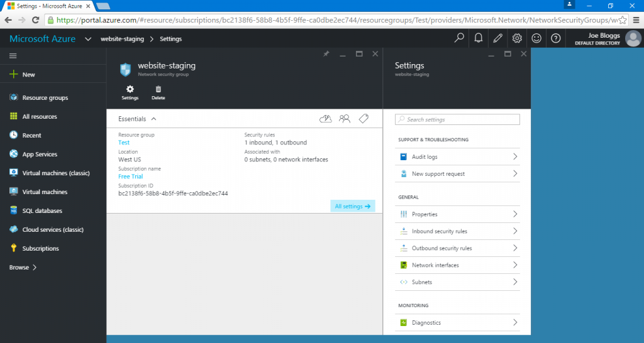Viewport: 644px width, 343px height.
Task: Open New support request
Action: (x=458, y=173)
